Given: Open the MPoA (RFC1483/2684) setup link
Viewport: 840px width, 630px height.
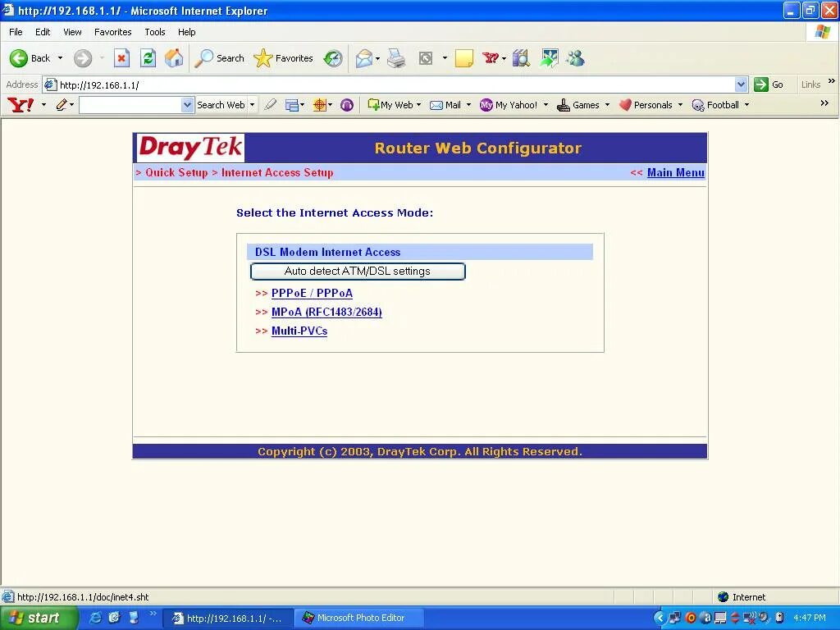Looking at the screenshot, I should click(x=326, y=312).
